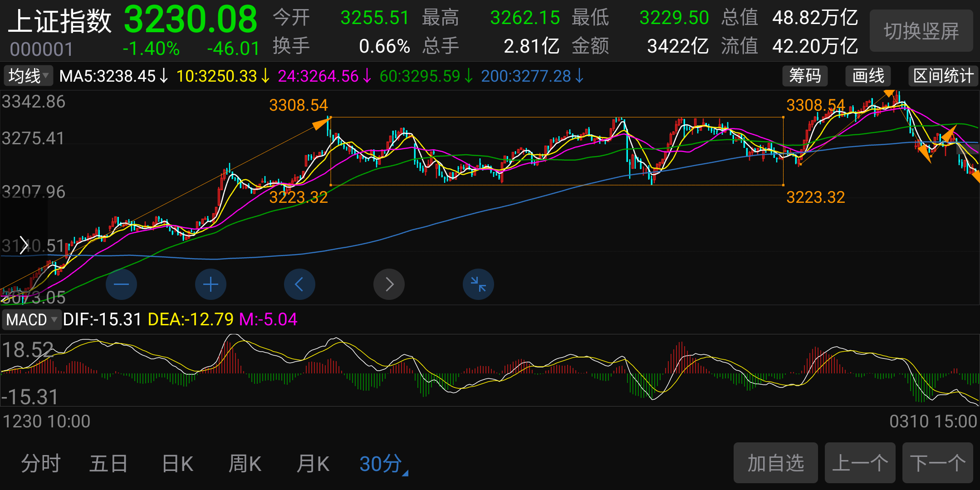Viewport: 980px width, 490px height.
Task: Activate the 画线 drawing tool
Action: [x=867, y=76]
